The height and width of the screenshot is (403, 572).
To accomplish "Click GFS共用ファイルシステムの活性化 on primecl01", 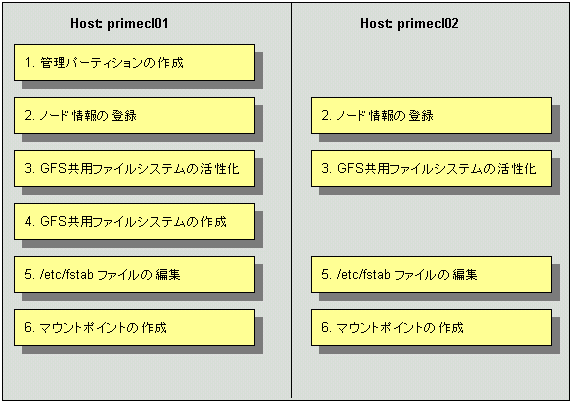I will [x=134, y=168].
